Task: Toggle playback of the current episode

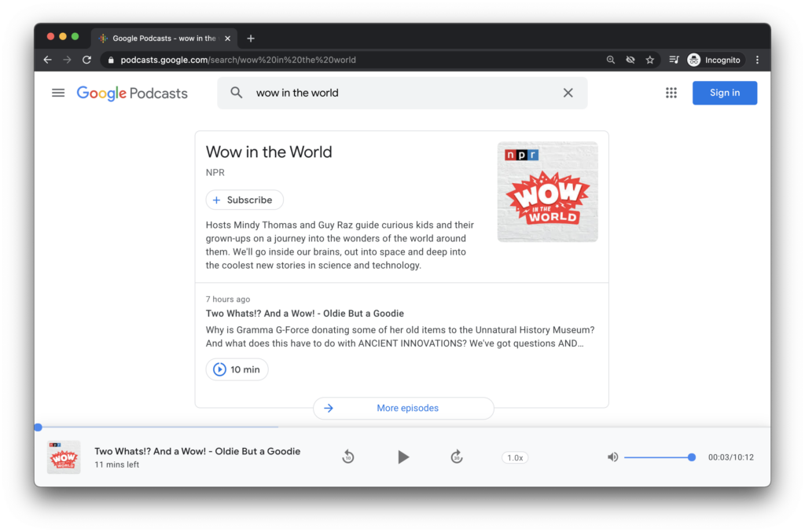Action: click(x=403, y=457)
